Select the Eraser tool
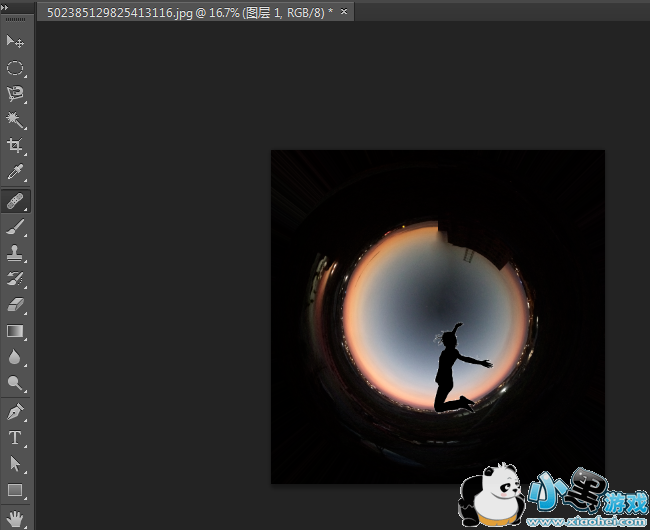The image size is (650, 530). pyautogui.click(x=15, y=305)
